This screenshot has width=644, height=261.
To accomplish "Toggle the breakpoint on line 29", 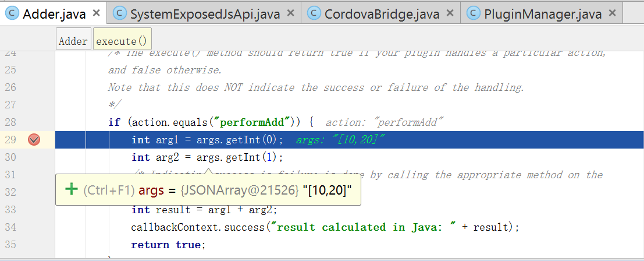I will [x=34, y=140].
